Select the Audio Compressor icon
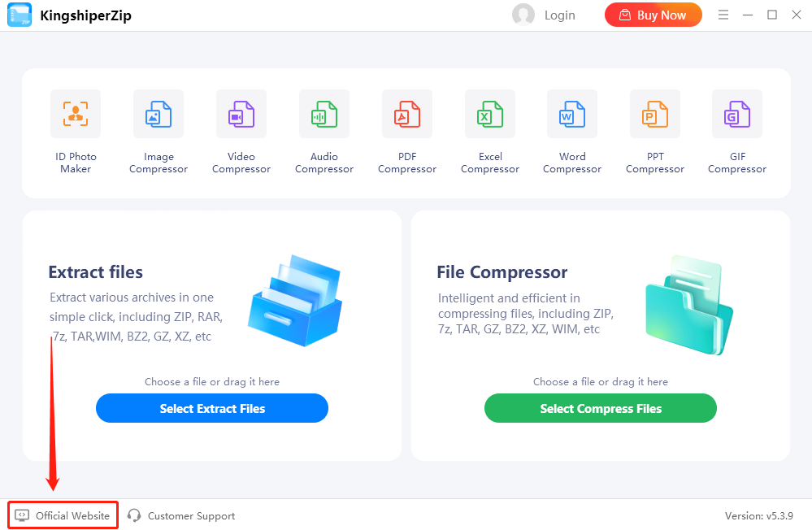 (x=324, y=114)
